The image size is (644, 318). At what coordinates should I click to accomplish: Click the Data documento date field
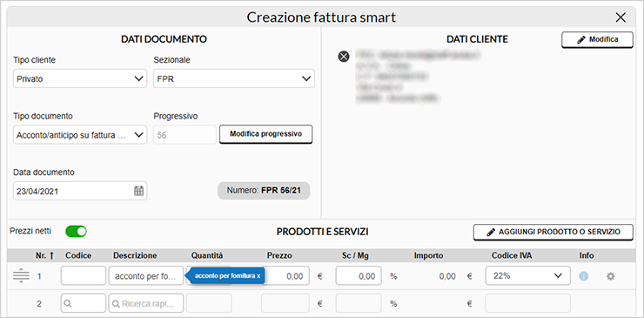80,191
